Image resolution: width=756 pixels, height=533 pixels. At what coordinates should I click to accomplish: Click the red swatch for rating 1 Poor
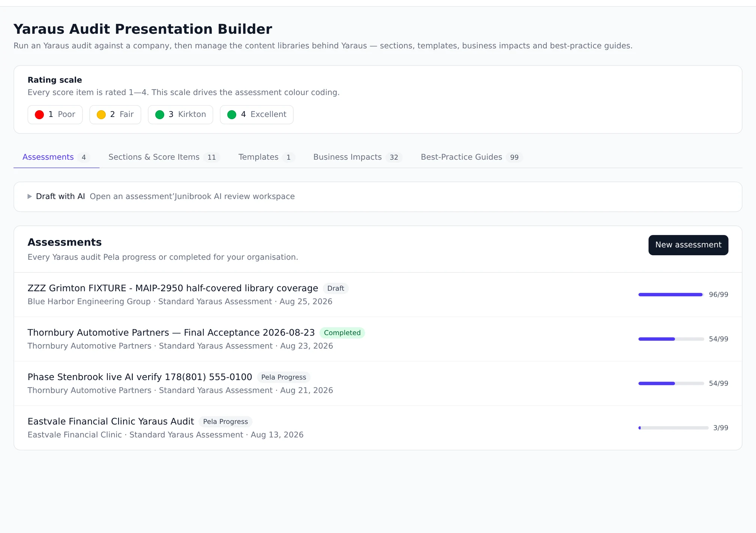coord(39,115)
